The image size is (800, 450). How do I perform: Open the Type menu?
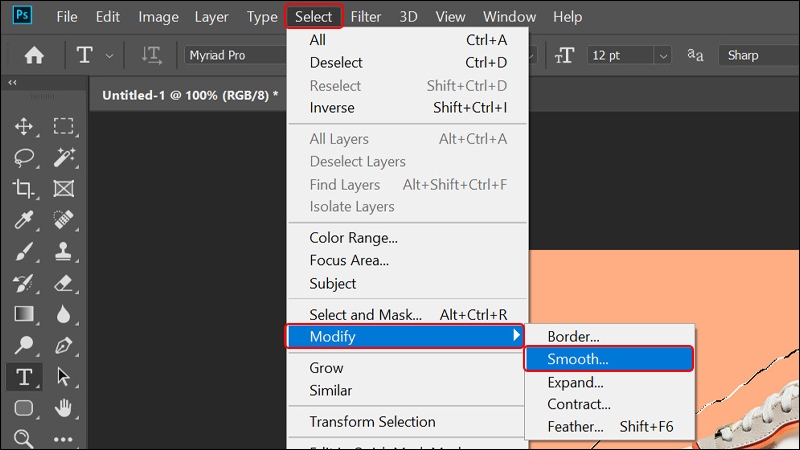(262, 17)
